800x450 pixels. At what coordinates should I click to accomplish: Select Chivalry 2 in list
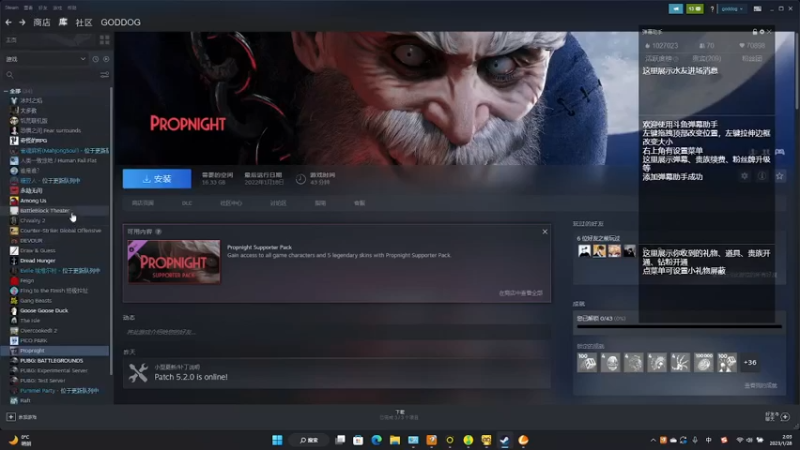pos(55,220)
